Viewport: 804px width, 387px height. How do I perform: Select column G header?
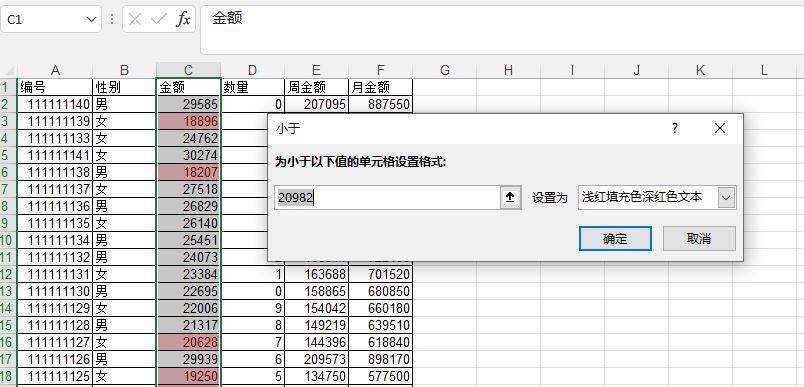445,70
